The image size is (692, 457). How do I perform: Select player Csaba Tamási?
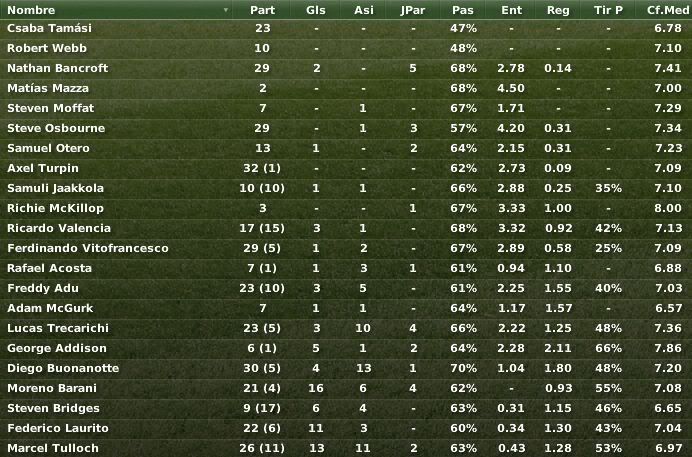point(49,28)
